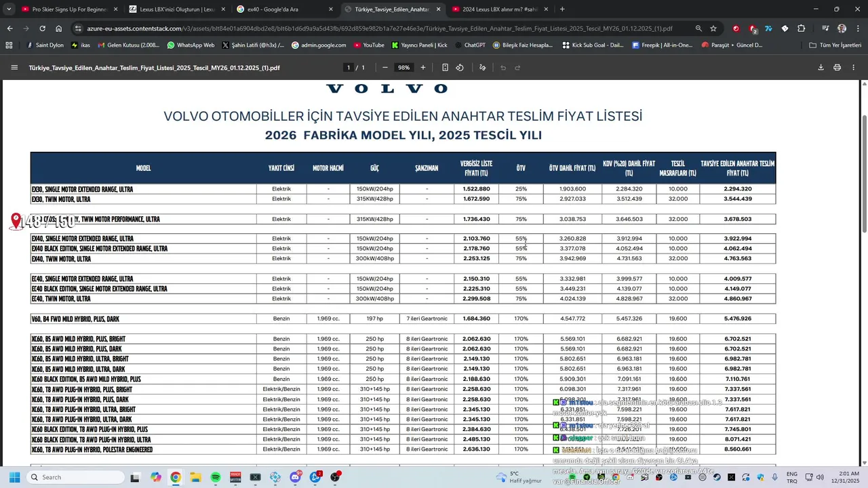Open Chrome from the taskbar

(x=176, y=477)
